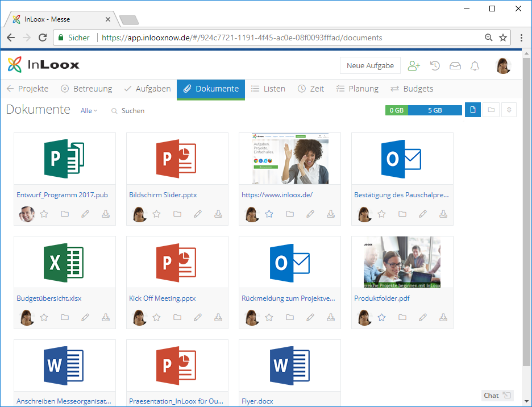Toggle favorite star on Produktfolder.pdf
Viewport: 532px width, 407px height.
coord(382,317)
